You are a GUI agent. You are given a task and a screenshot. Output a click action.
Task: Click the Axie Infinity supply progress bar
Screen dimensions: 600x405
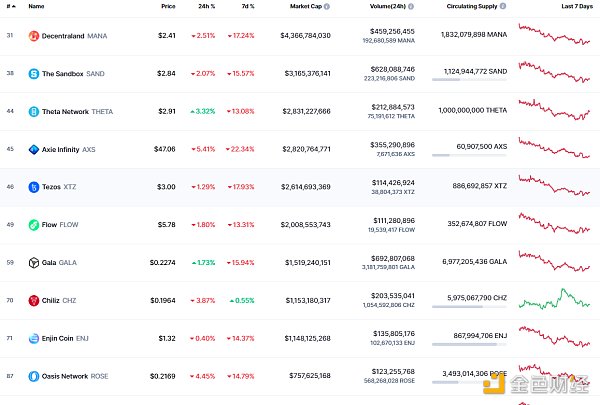(x=470, y=155)
